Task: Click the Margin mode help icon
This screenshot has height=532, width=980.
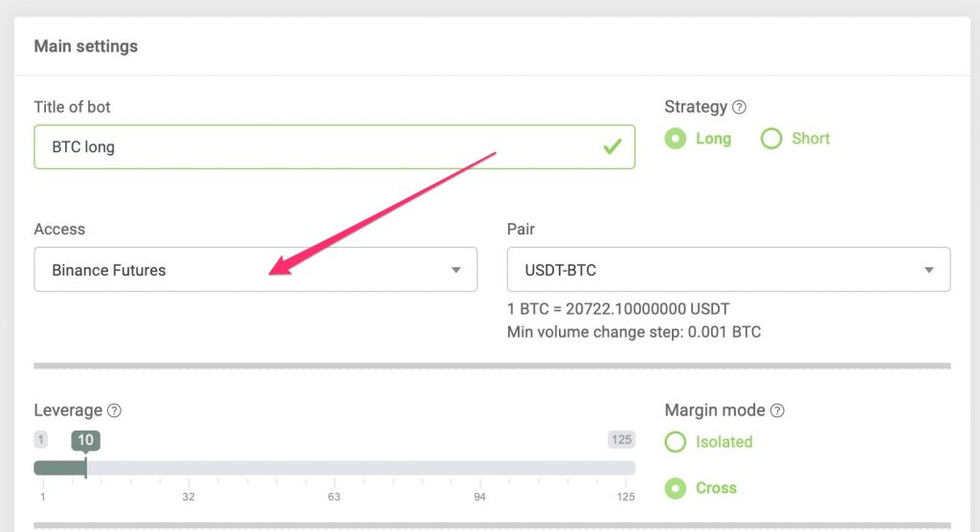Action: click(777, 410)
